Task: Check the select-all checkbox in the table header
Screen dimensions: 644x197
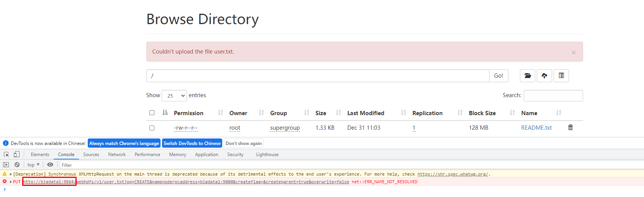Action: [152, 113]
